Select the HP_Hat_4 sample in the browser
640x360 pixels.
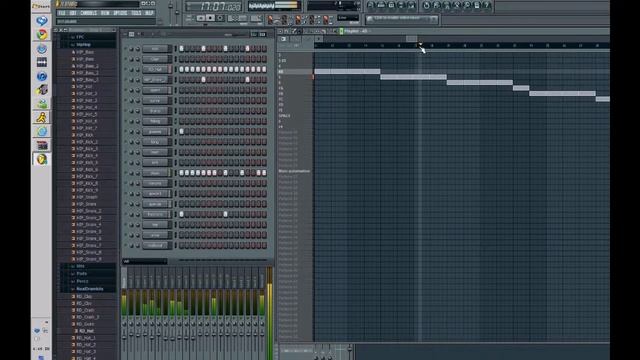(87, 107)
